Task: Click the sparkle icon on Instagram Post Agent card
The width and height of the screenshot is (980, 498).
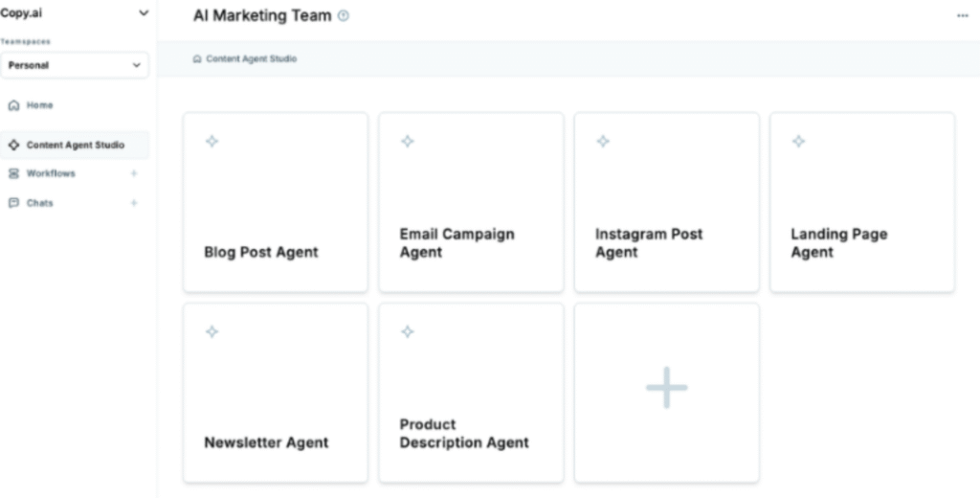Action: pos(603,142)
